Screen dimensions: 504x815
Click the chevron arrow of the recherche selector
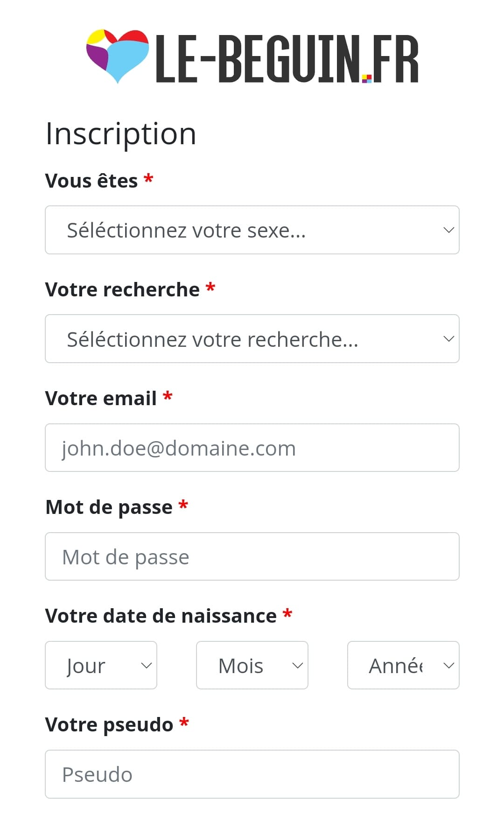(x=448, y=339)
